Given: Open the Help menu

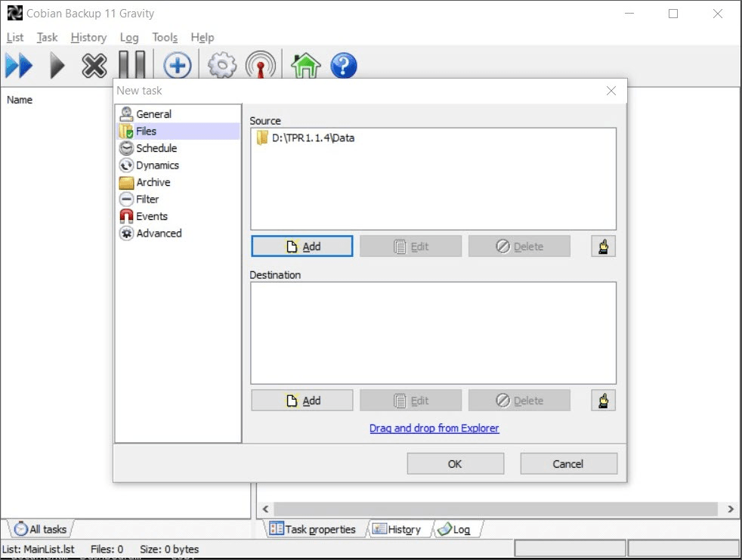Looking at the screenshot, I should 203,37.
